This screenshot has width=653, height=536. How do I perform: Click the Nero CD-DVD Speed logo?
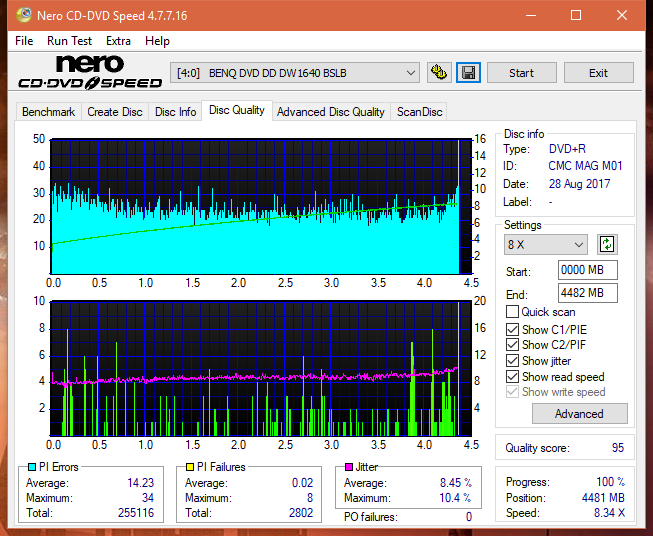click(90, 72)
